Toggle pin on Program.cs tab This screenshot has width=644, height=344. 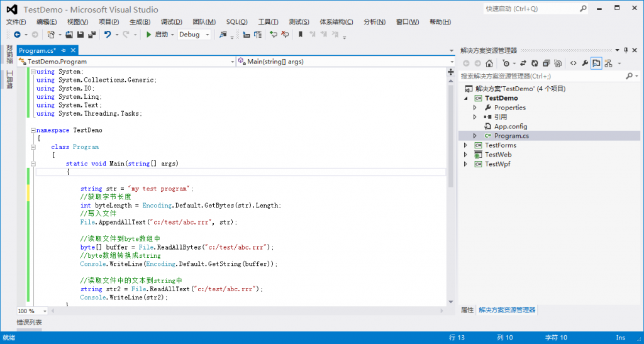click(x=64, y=50)
